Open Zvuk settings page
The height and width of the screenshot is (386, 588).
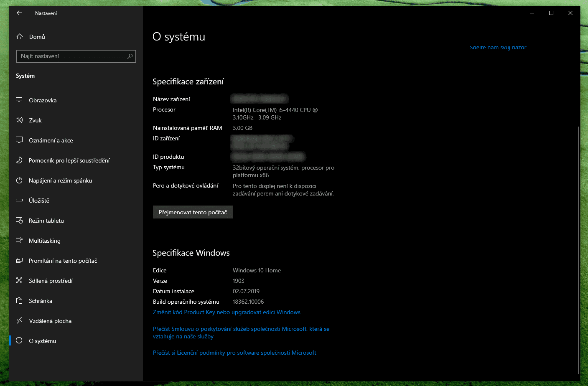[35, 120]
